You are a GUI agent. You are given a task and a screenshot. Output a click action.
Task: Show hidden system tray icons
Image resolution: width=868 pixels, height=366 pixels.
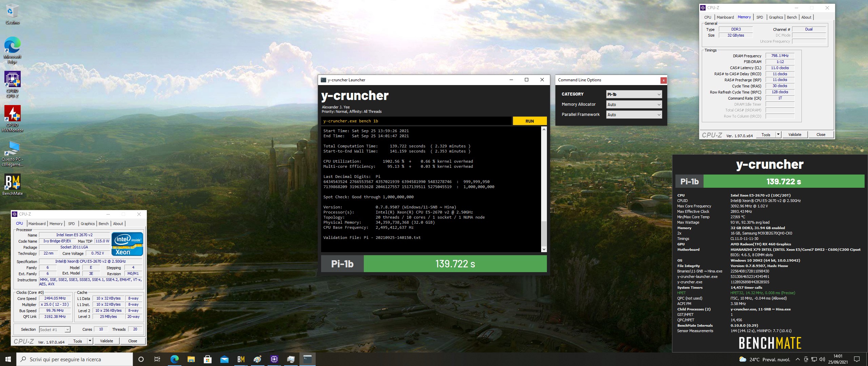(x=798, y=359)
